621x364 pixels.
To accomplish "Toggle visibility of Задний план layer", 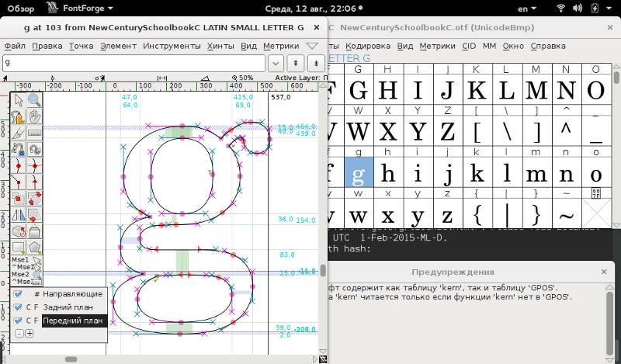I will (x=17, y=307).
